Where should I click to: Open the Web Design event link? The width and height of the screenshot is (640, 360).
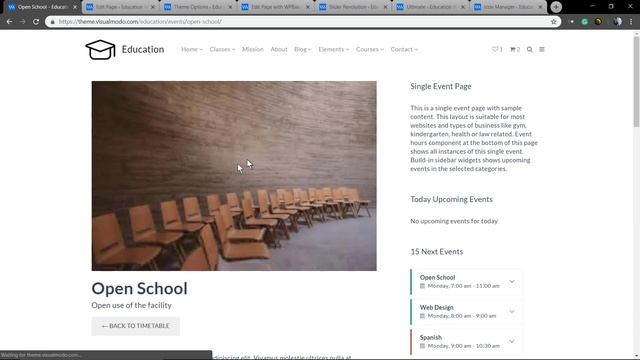(436, 307)
